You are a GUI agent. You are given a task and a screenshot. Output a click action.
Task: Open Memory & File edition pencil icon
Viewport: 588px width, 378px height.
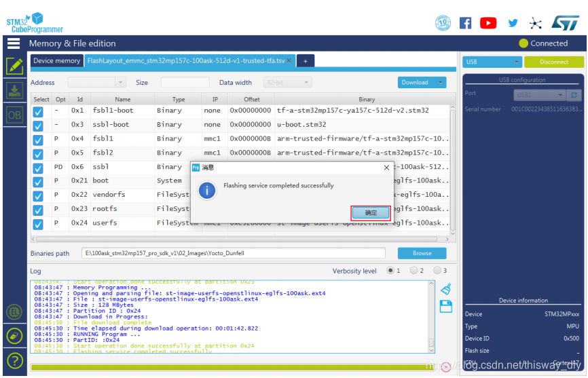(14, 67)
